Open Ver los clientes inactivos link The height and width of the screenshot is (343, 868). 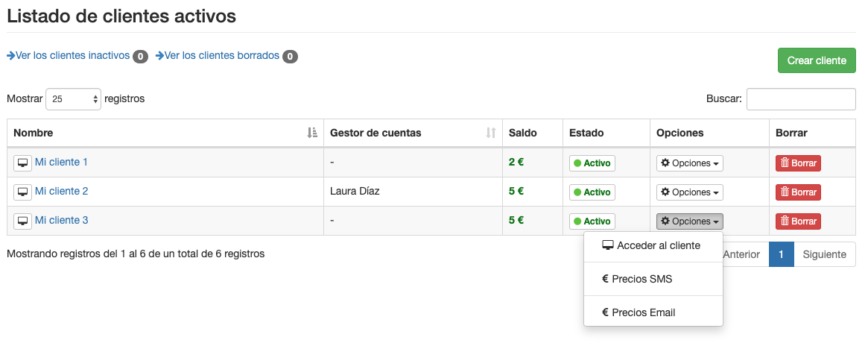[x=69, y=56]
